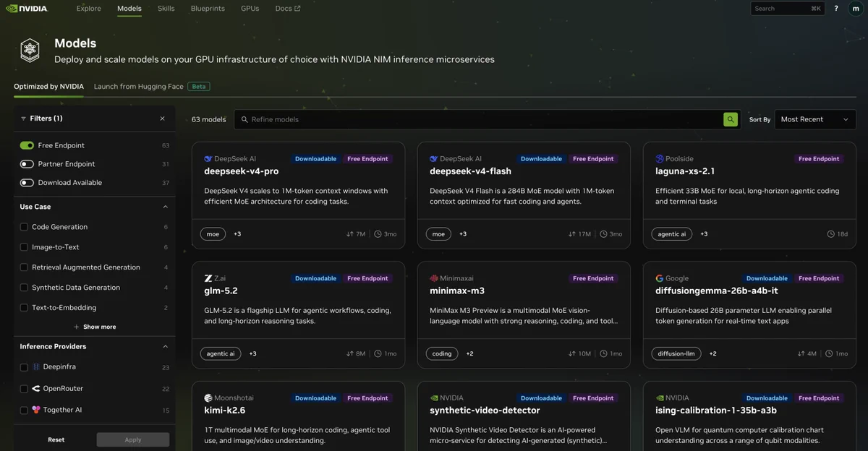This screenshot has height=451, width=868.
Task: Click the DeepSeek AI logo on deepseek-v4-flash
Action: (434, 159)
